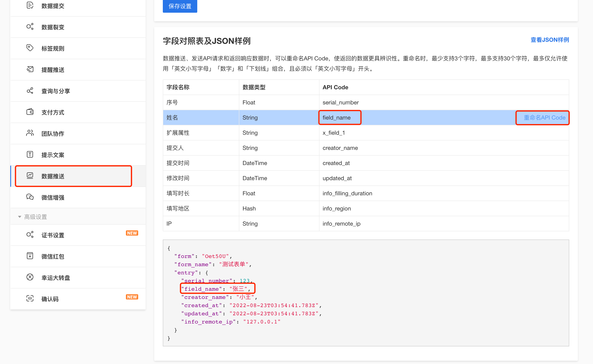593x364 pixels.
Task: Click the 微信红包 red packet icon
Action: click(x=30, y=256)
